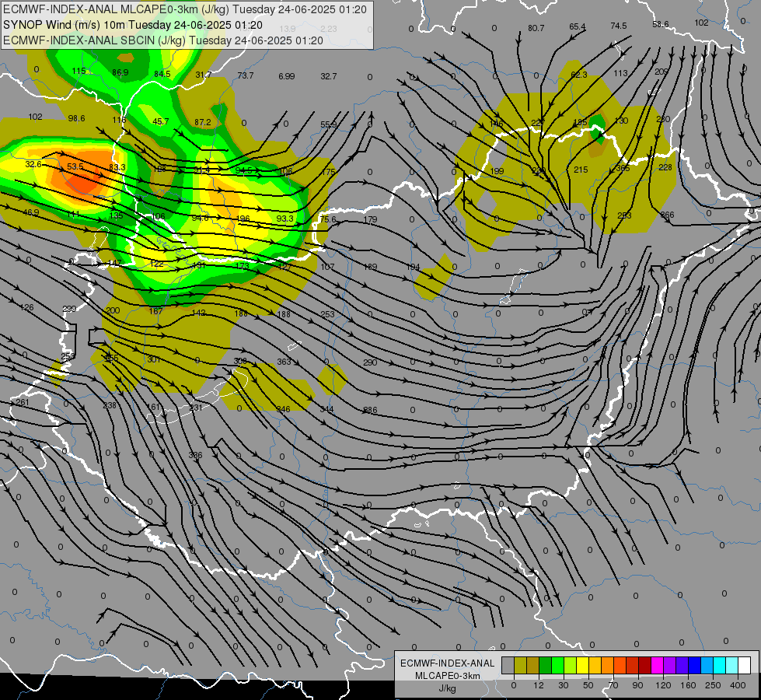Click the dark green legend swatch
Image resolution: width=761 pixels, height=700 pixels.
(546, 665)
